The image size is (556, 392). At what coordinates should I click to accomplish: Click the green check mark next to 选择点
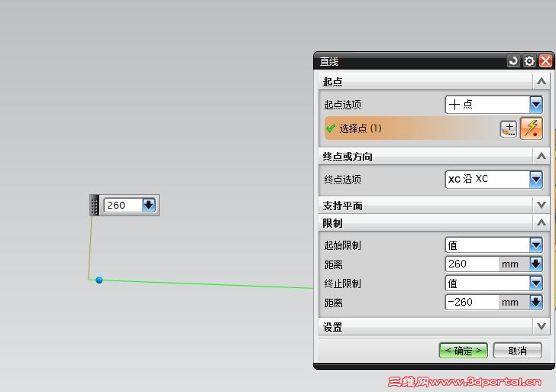[331, 128]
